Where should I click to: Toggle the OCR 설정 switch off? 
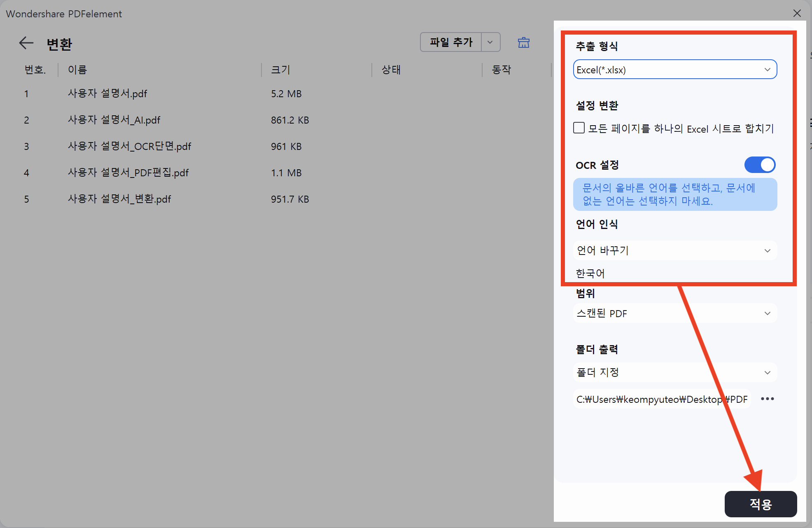[759, 165]
